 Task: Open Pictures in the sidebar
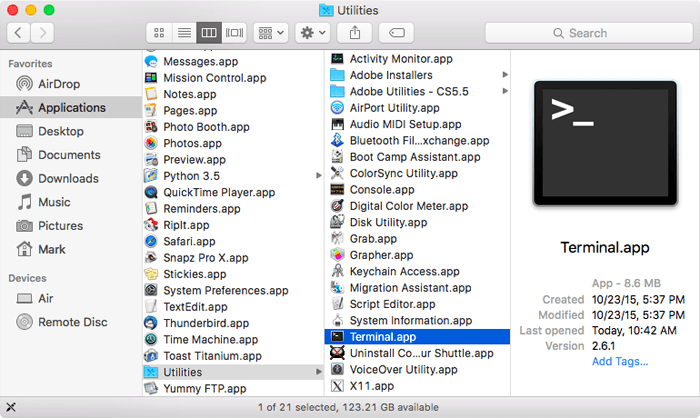(x=71, y=226)
